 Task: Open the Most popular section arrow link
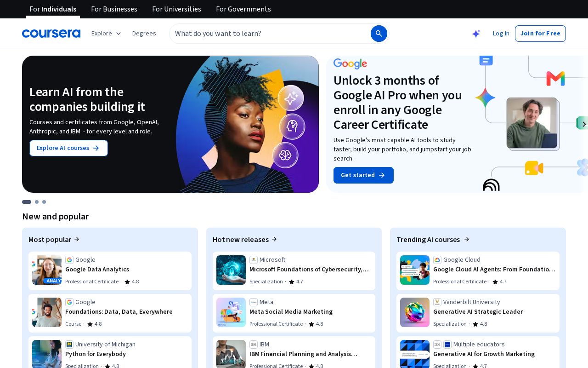54,239
